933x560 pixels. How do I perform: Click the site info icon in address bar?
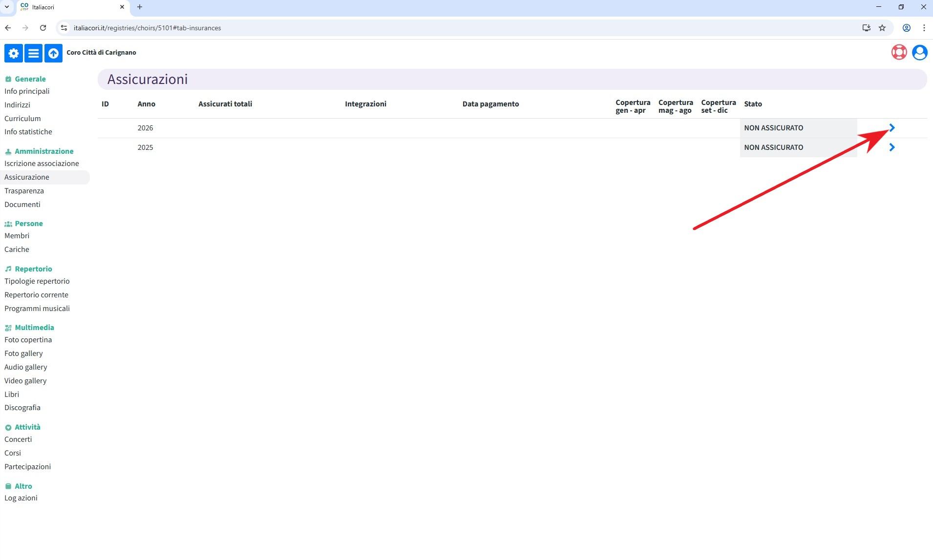64,28
